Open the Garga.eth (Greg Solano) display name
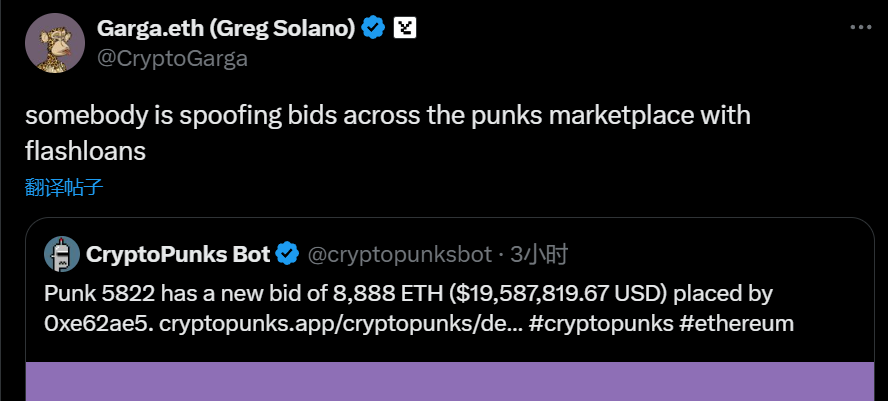Screen dimensions: 888x401 pyautogui.click(x=227, y=28)
